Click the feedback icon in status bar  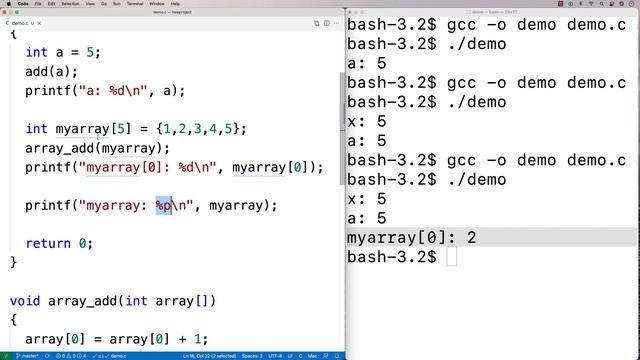[326, 356]
